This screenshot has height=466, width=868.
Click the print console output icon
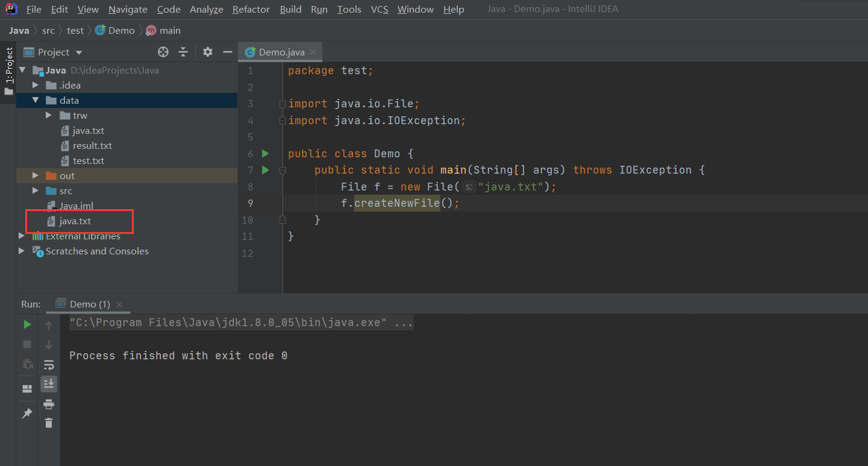pyautogui.click(x=49, y=404)
